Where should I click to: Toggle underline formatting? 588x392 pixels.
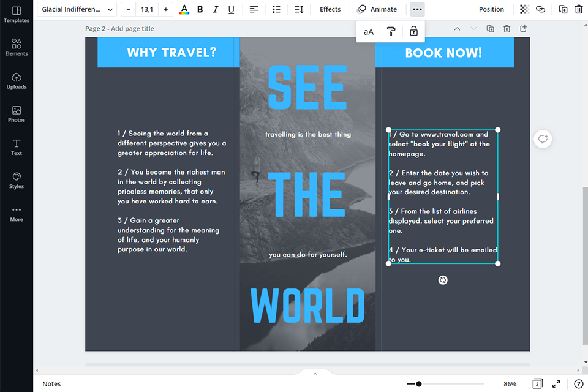click(x=232, y=9)
